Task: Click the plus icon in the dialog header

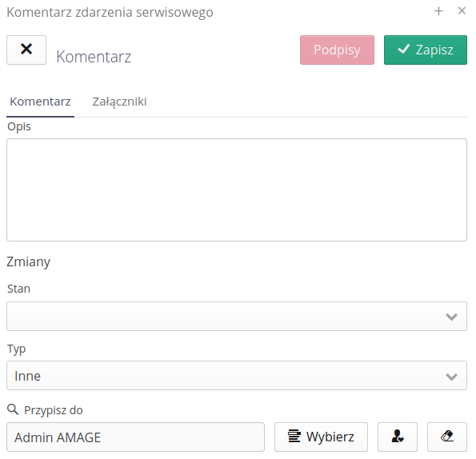Action: (x=438, y=11)
